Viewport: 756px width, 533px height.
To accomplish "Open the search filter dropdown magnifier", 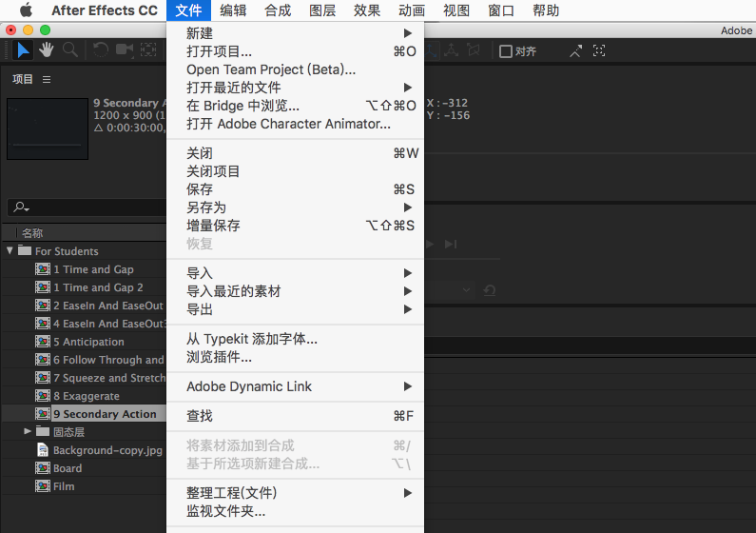I will (x=21, y=207).
